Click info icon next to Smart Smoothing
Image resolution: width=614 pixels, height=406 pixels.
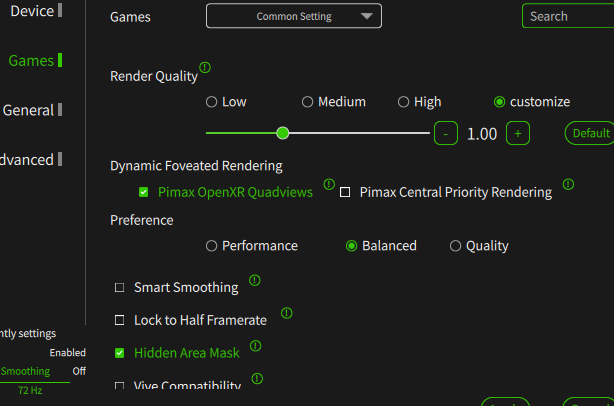254,281
